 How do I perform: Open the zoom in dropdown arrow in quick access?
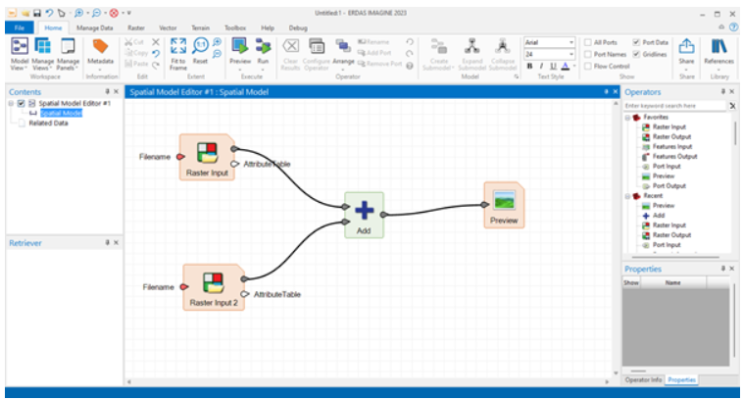[88, 13]
